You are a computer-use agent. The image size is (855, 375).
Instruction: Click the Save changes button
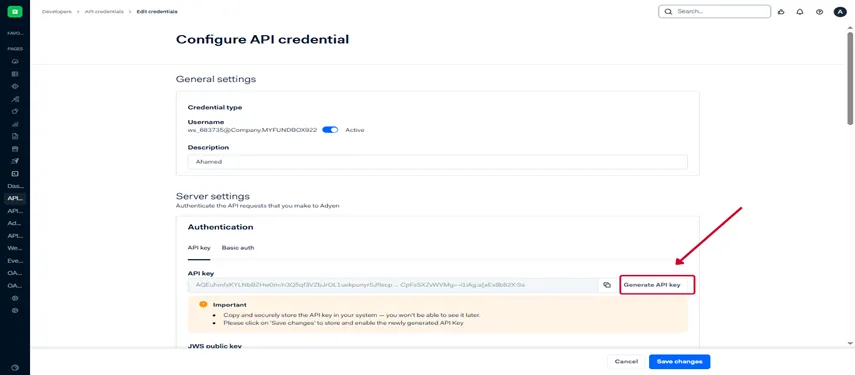(679, 361)
